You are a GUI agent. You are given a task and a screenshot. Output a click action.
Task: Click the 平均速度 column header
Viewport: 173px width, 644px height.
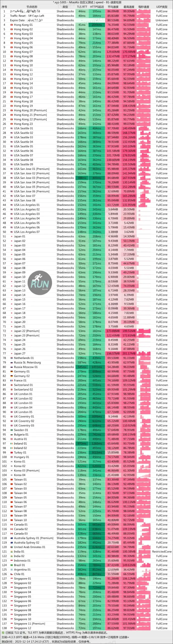click(x=113, y=7)
